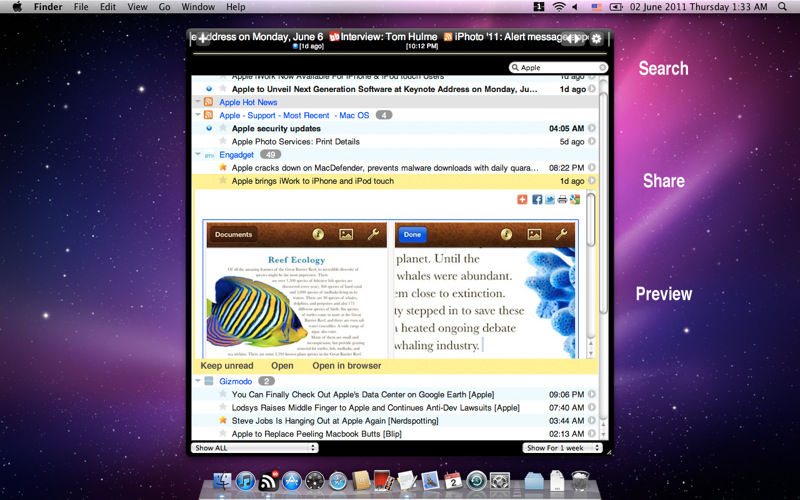Open Time Machine from the Dock

(477, 481)
